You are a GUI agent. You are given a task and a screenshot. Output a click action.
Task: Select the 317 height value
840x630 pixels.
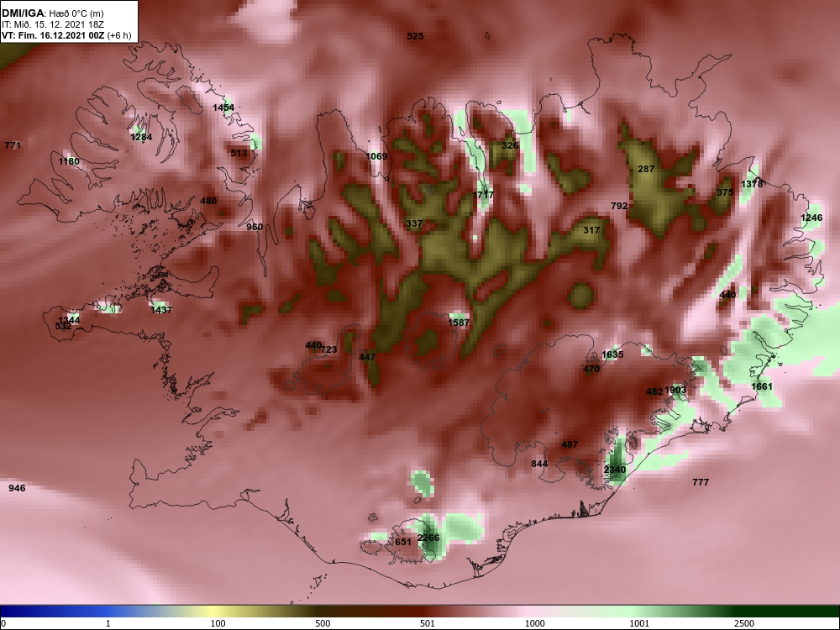click(591, 230)
